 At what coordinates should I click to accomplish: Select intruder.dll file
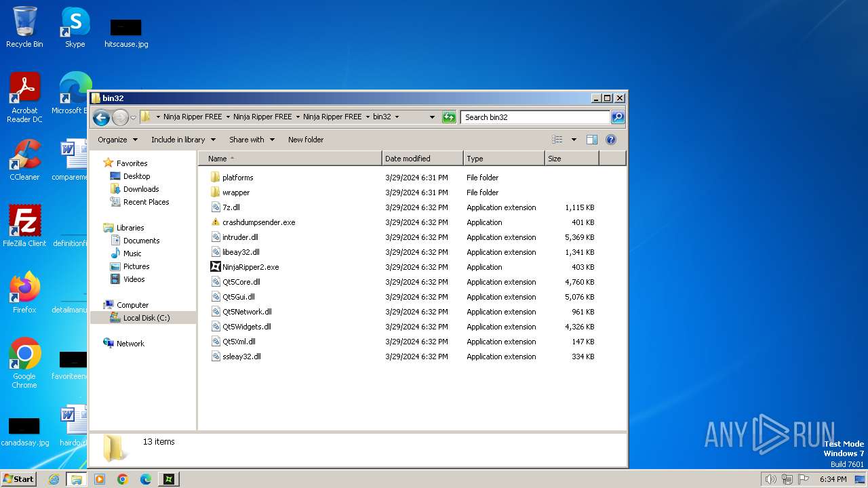point(235,237)
